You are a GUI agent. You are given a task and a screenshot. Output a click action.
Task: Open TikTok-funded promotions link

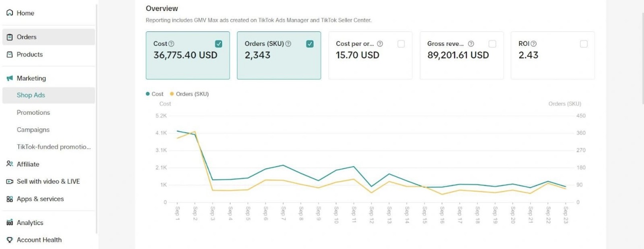pyautogui.click(x=54, y=147)
